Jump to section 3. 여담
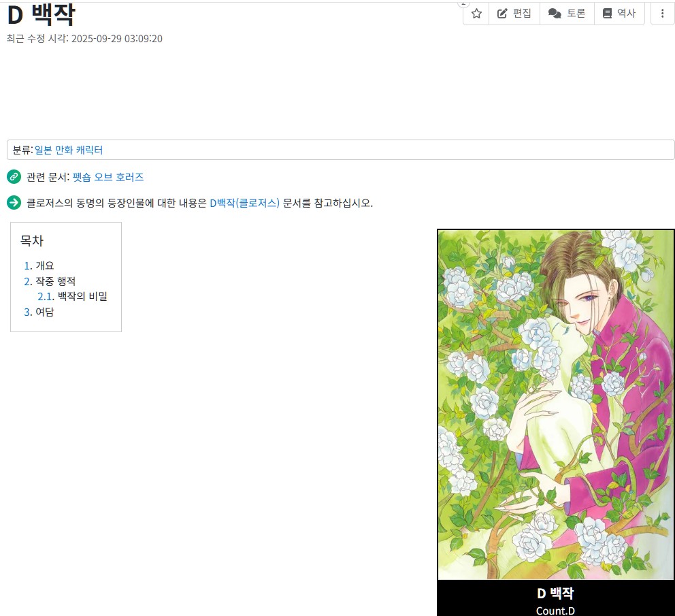 pos(39,312)
